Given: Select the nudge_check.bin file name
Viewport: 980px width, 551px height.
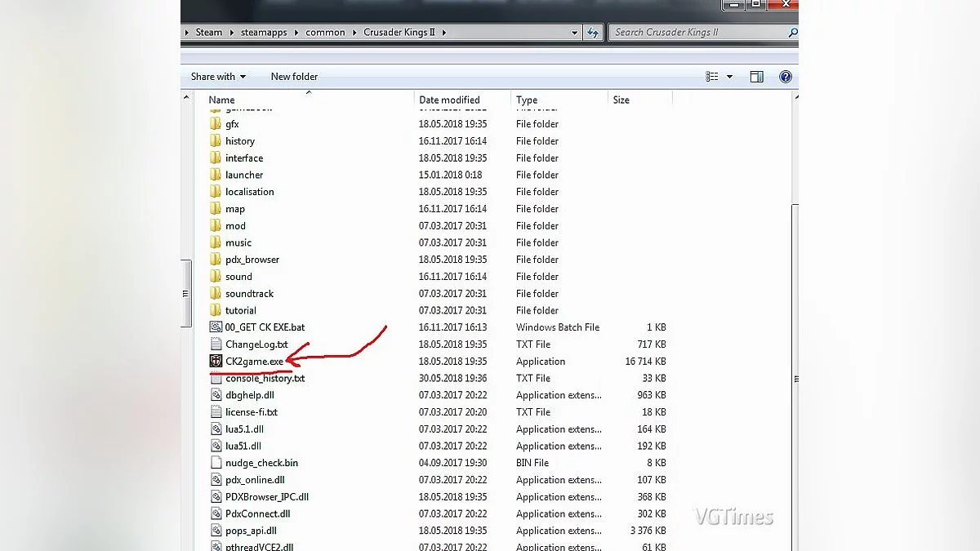Looking at the screenshot, I should click(261, 463).
